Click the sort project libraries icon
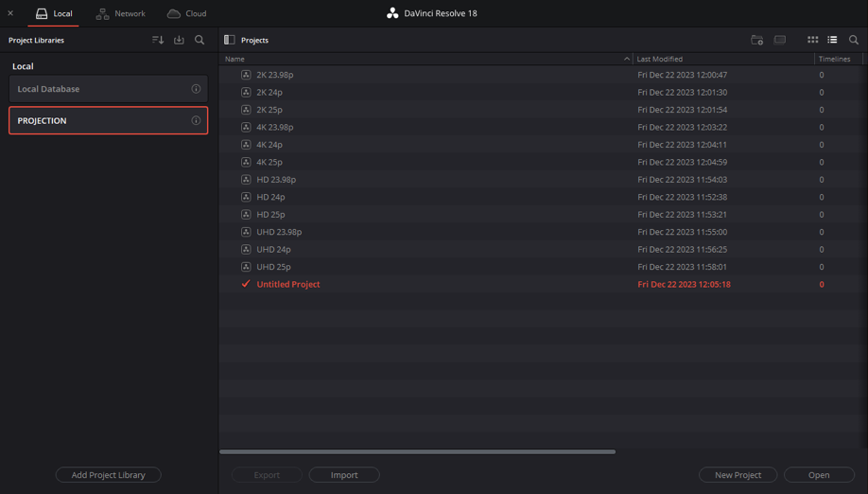This screenshot has width=868, height=494. point(158,40)
